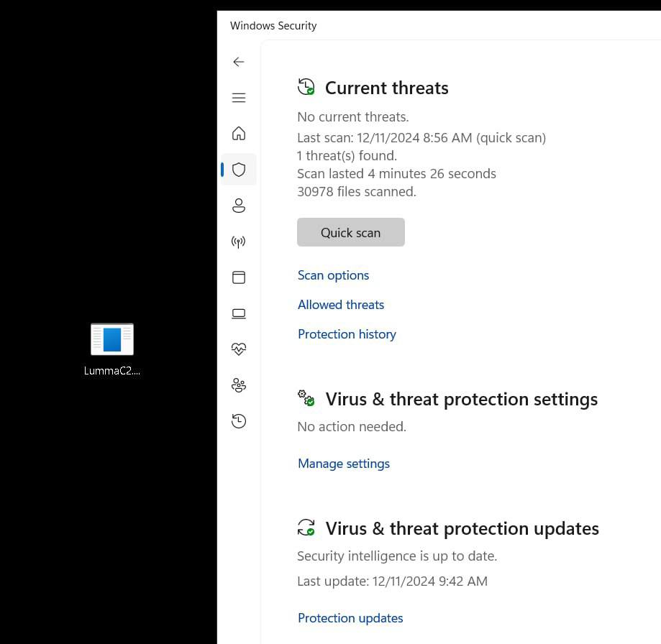Open the hamburger navigation menu
661x644 pixels.
[x=239, y=98]
